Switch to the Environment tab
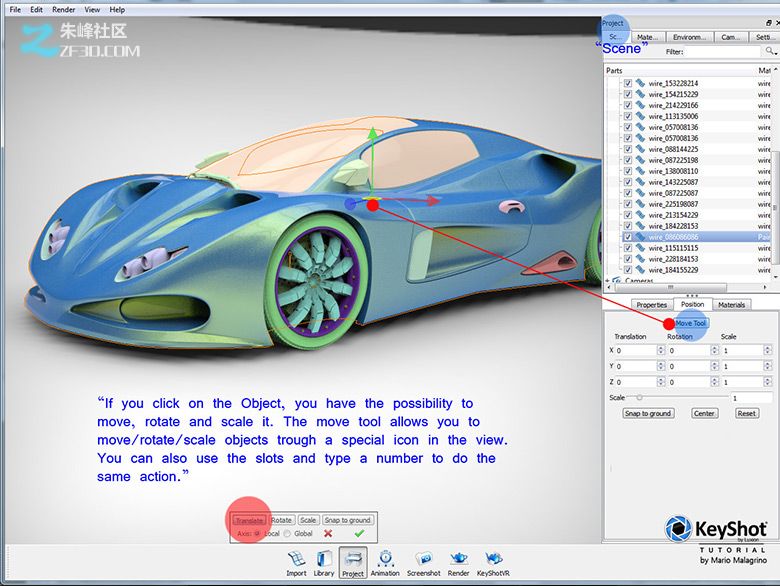The width and height of the screenshot is (780, 586). click(x=689, y=37)
